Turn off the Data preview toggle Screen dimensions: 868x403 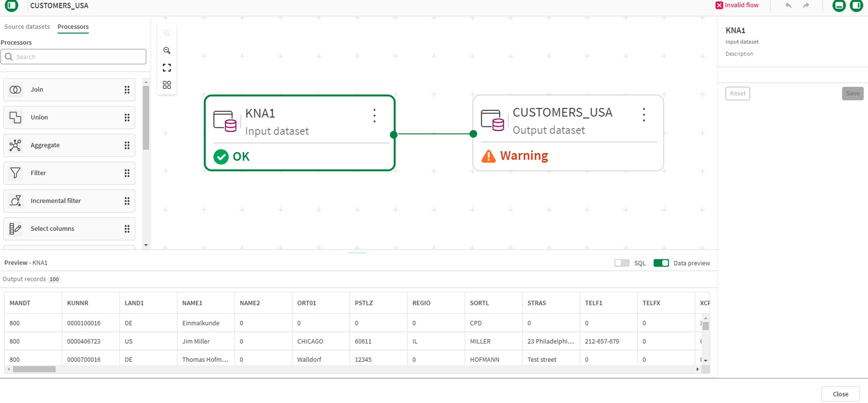(661, 263)
